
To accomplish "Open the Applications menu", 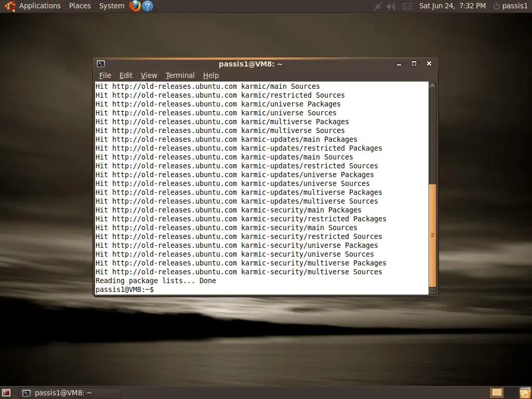I will point(39,6).
